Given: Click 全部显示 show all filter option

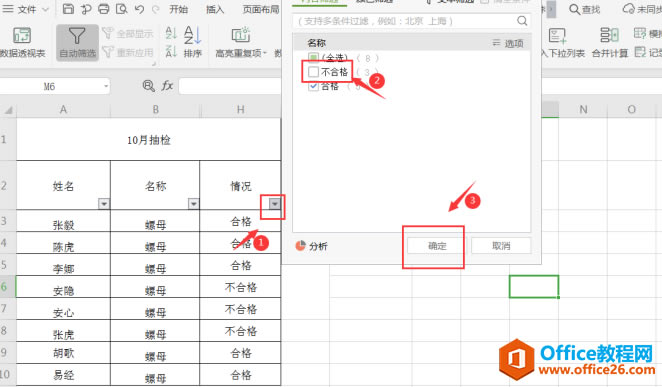Looking at the screenshot, I should point(128,33).
